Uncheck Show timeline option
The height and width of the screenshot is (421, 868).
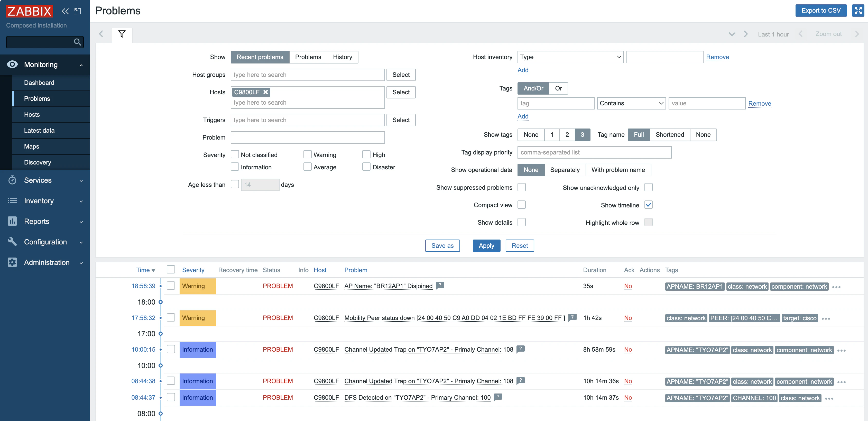[x=648, y=205]
